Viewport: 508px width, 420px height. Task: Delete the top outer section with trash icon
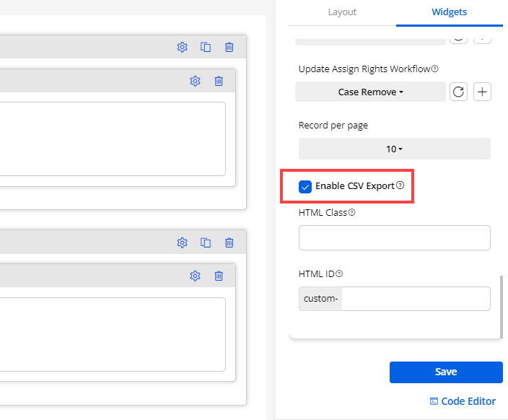[229, 47]
